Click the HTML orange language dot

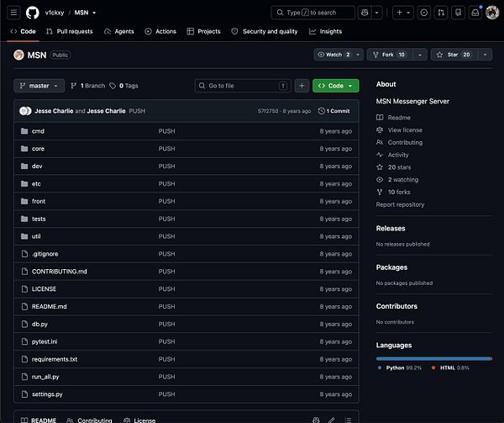[433, 367]
